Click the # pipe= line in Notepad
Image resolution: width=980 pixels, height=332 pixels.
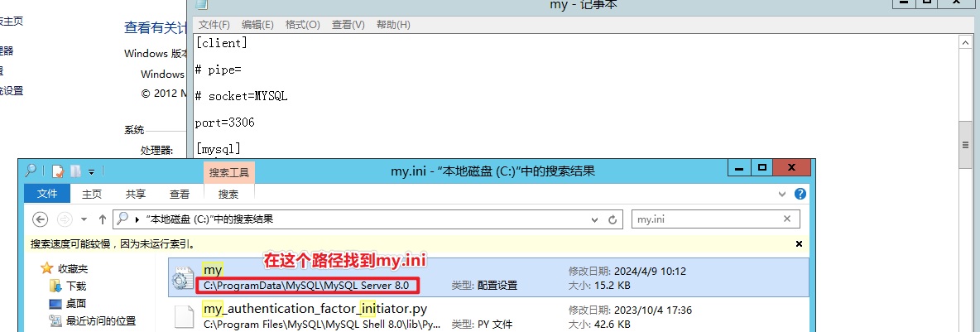219,70
